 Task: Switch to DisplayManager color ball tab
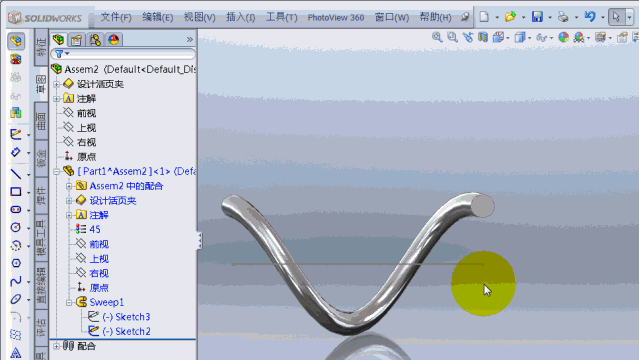pyautogui.click(x=114, y=40)
